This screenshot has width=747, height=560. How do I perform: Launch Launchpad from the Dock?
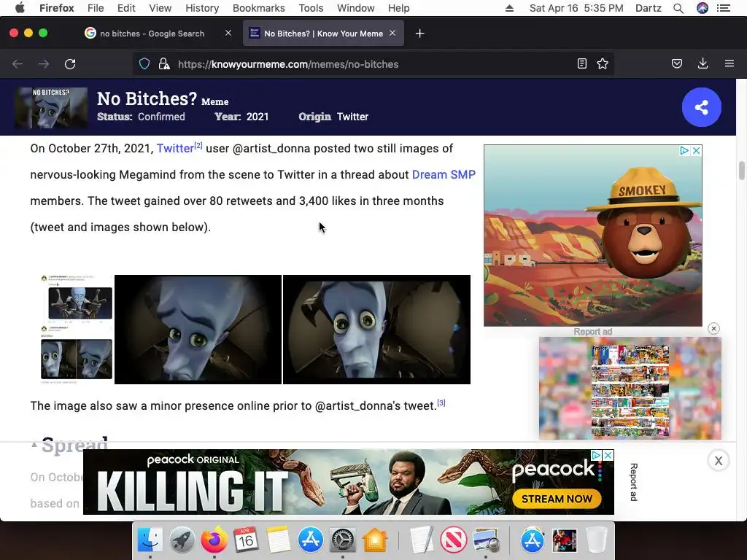182,540
